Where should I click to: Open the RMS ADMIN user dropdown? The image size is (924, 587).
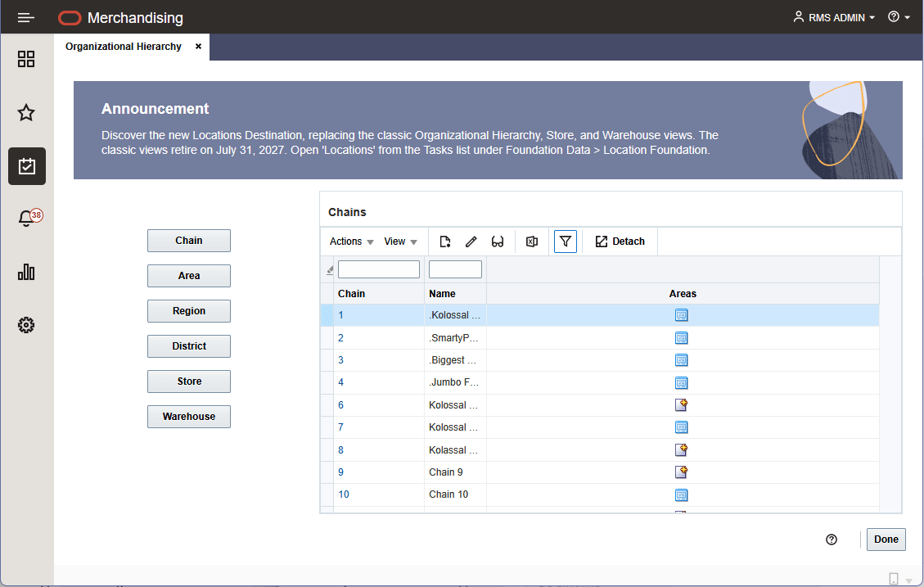click(x=834, y=18)
